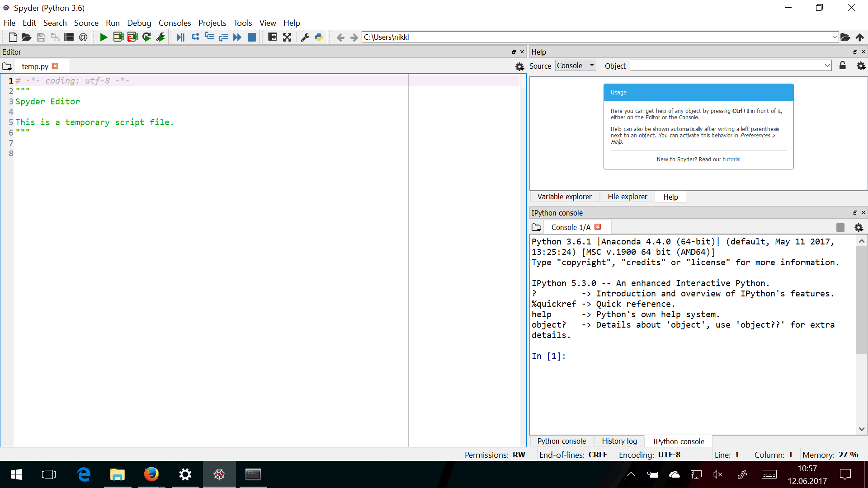Viewport: 868px width, 488px height.
Task: Go forward with the right arrow
Action: pos(354,38)
